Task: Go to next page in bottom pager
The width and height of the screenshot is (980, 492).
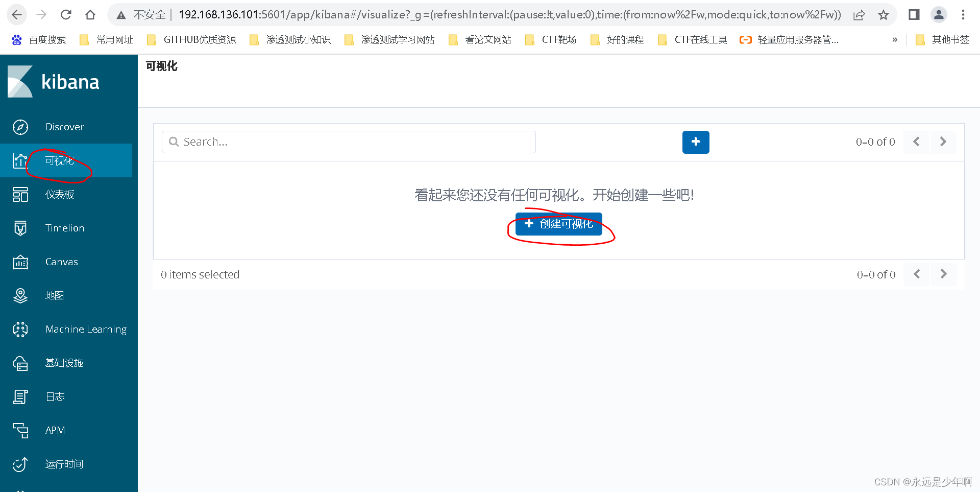Action: pos(944,274)
